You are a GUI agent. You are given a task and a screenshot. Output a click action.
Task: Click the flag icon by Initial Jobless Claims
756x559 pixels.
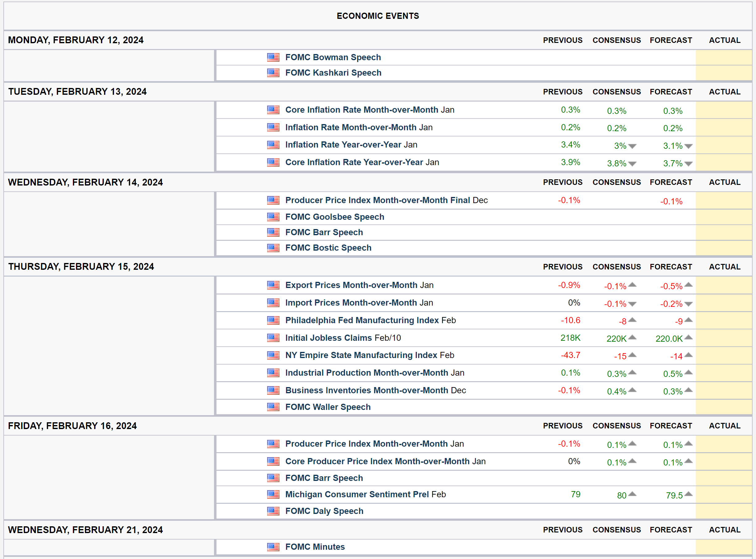pyautogui.click(x=273, y=338)
